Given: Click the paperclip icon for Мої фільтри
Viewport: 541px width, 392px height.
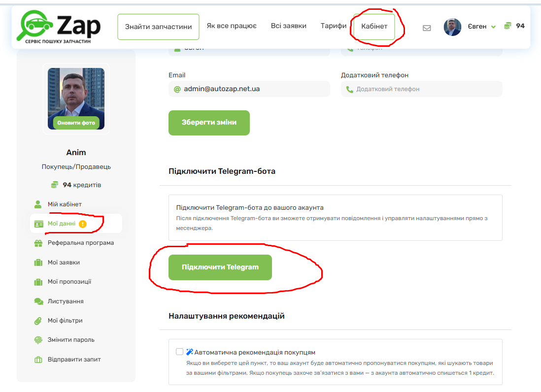Looking at the screenshot, I should [x=38, y=321].
